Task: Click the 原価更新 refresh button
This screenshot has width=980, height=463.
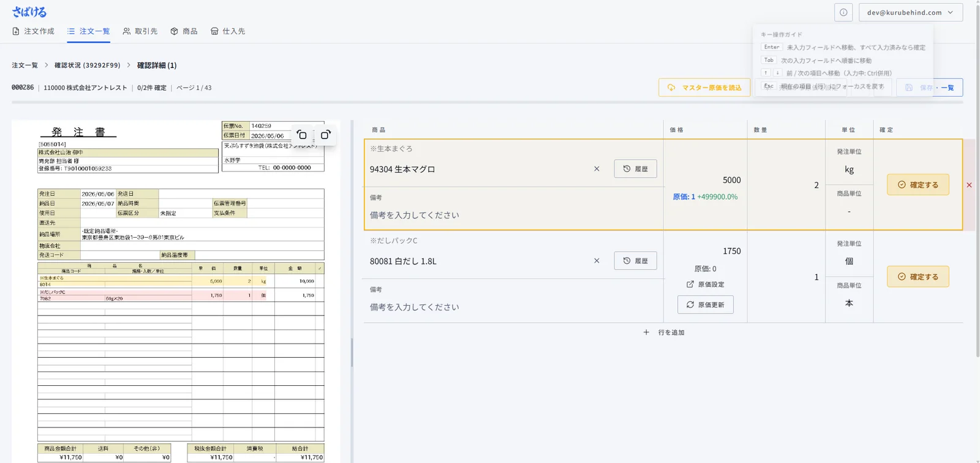Action: pyautogui.click(x=706, y=304)
